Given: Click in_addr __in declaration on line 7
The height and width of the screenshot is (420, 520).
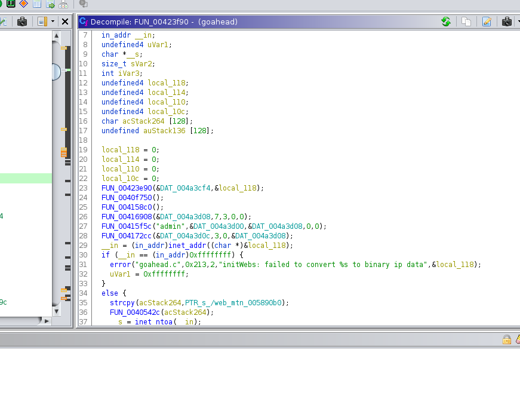Looking at the screenshot, I should 128,35.
